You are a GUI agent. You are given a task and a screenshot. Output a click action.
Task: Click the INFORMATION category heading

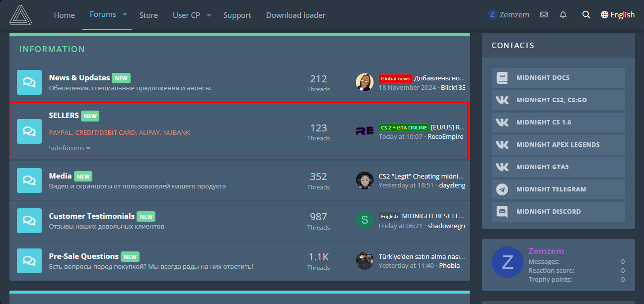point(52,49)
